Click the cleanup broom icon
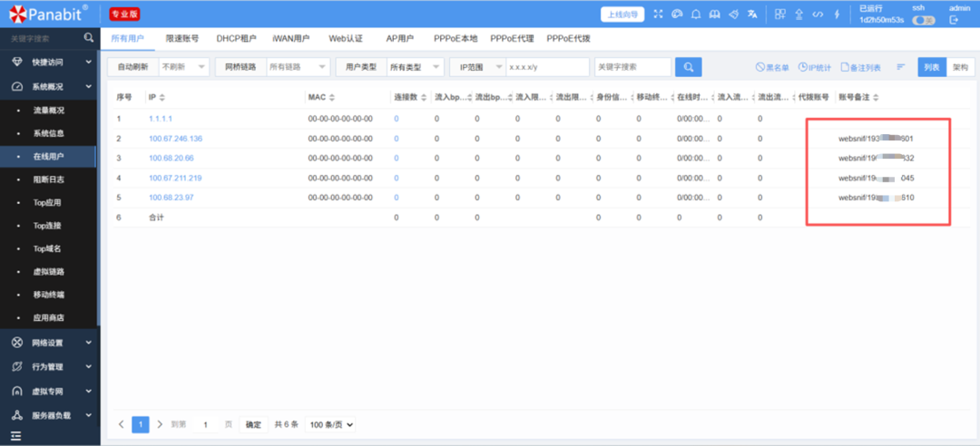This screenshot has width=980, height=446. (734, 15)
